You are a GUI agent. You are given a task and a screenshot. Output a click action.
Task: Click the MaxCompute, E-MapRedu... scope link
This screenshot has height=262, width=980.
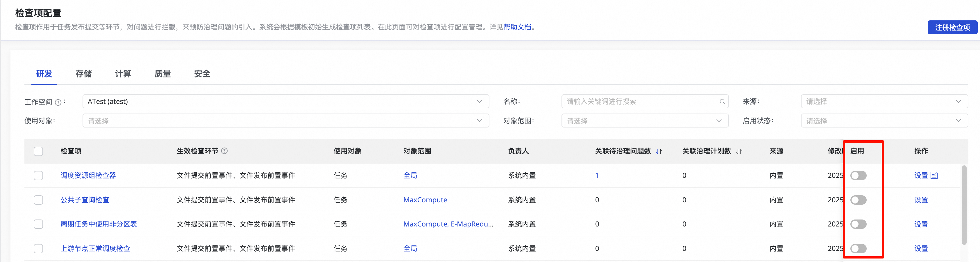[448, 224]
